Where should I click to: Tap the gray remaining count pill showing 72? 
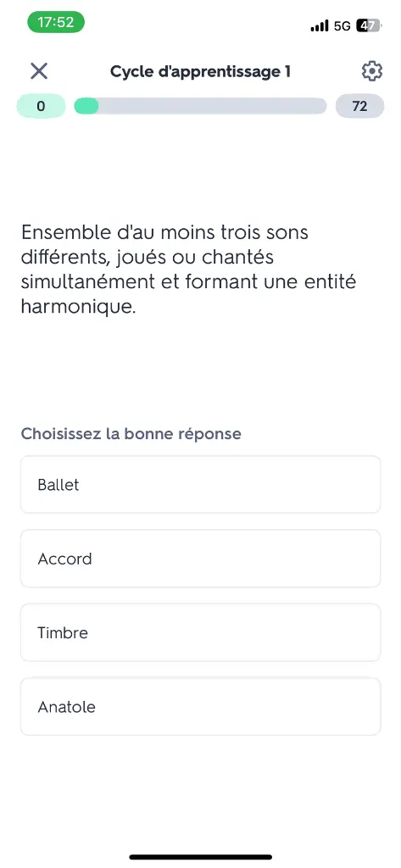coord(359,106)
